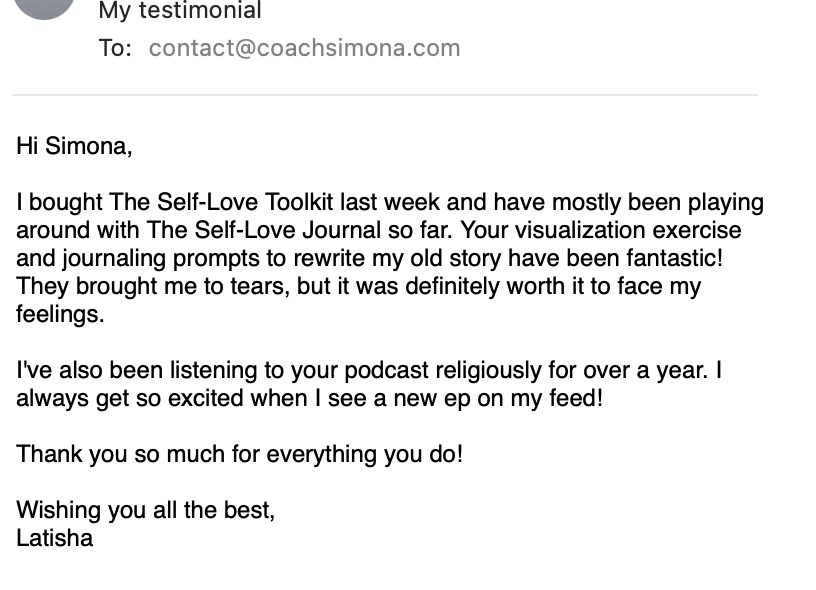Click the word "feelings." ending the first paragraph
The height and width of the screenshot is (590, 816).
(60, 314)
